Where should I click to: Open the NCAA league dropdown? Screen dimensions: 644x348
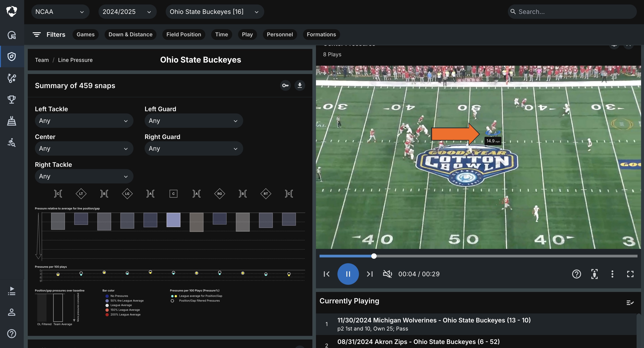tap(60, 12)
